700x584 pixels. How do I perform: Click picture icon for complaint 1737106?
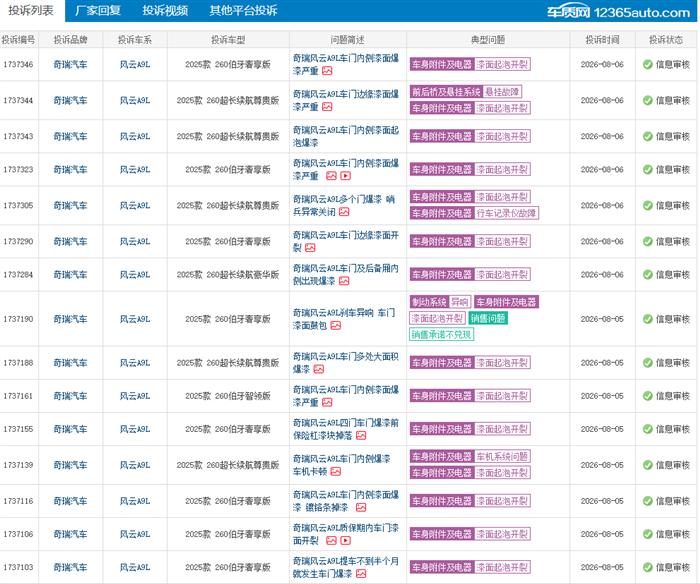coord(331,541)
